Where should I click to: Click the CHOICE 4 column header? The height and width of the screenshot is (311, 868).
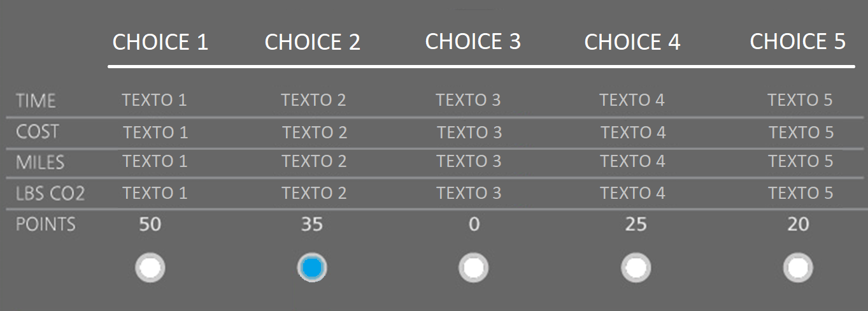pyautogui.click(x=632, y=42)
